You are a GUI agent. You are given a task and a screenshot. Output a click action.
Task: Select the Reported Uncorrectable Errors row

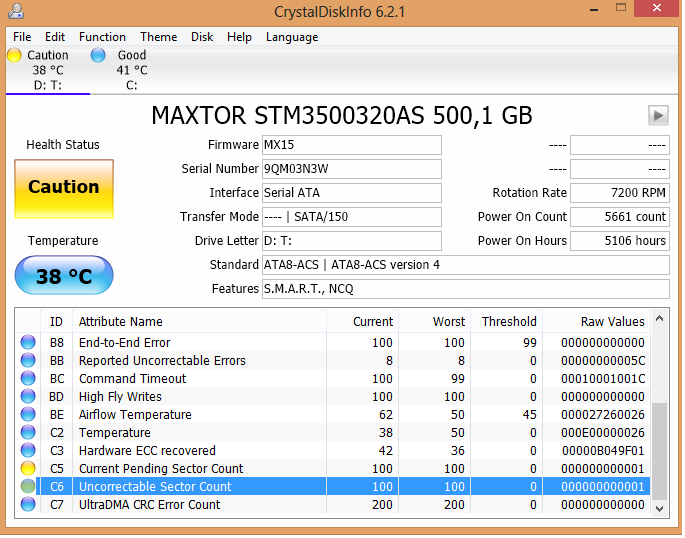pyautogui.click(x=333, y=360)
